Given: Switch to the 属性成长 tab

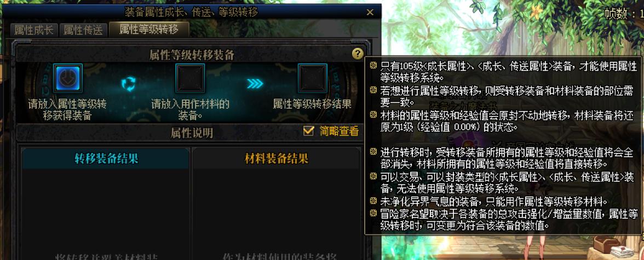Looking at the screenshot, I should pyautogui.click(x=34, y=30).
